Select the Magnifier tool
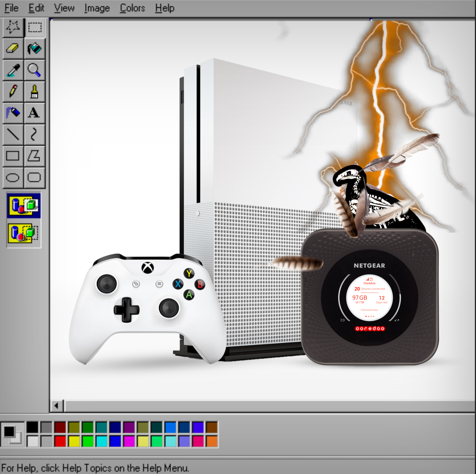 35,70
